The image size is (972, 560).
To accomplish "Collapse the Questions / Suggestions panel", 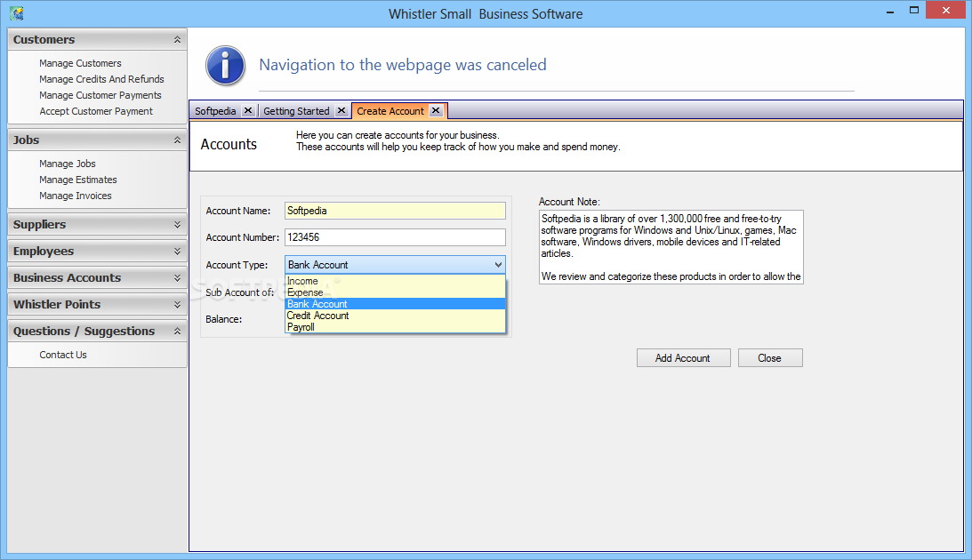I will tap(177, 331).
